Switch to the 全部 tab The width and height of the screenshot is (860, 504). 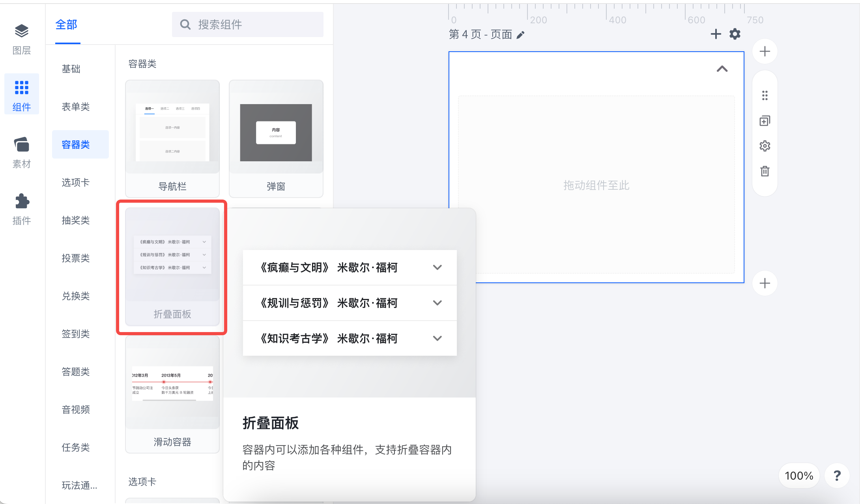(66, 25)
